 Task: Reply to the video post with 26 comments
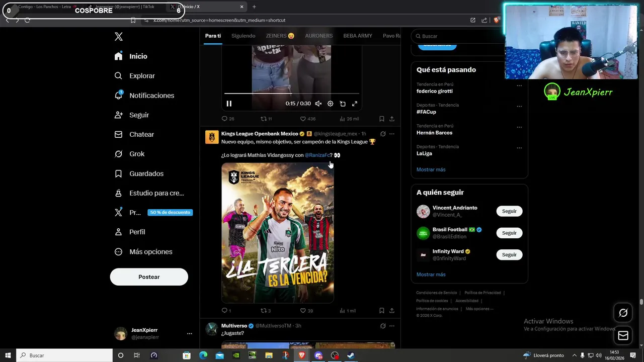point(228,119)
